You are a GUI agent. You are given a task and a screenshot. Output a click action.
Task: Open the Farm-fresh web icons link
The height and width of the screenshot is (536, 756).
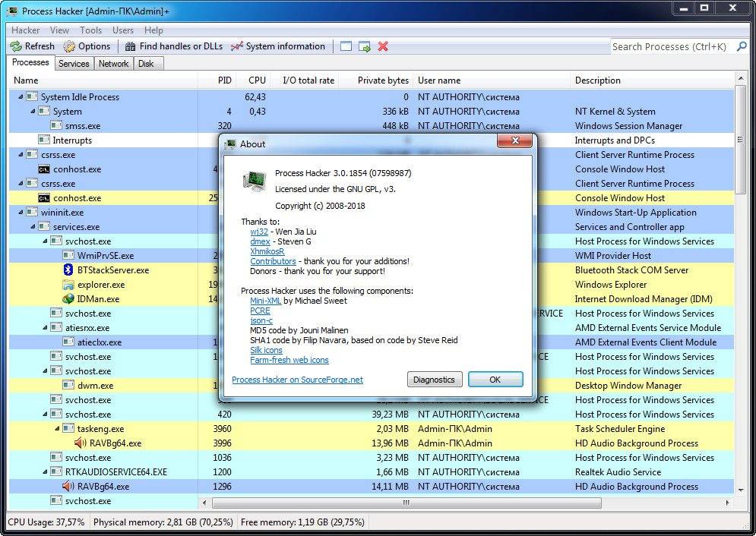coord(289,360)
